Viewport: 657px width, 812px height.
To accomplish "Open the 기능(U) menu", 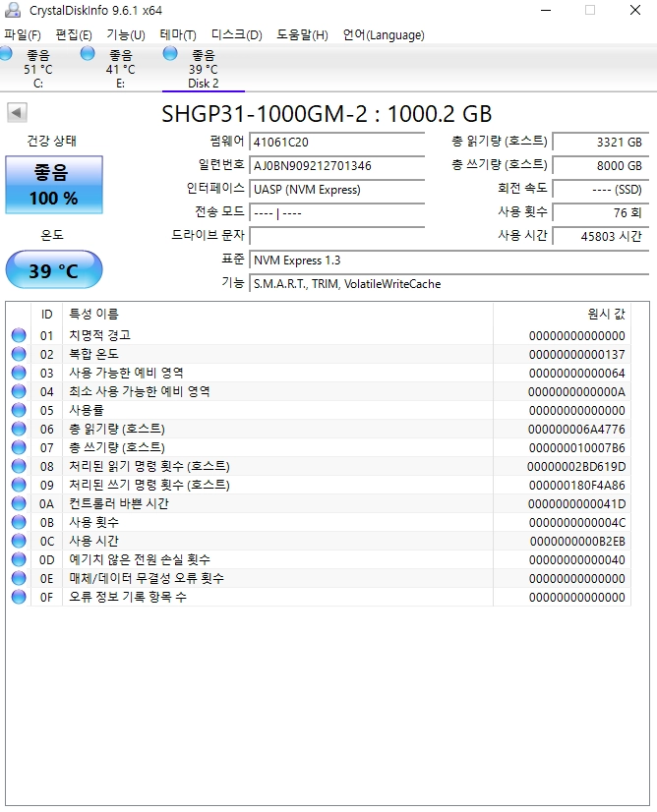I will 126,34.
